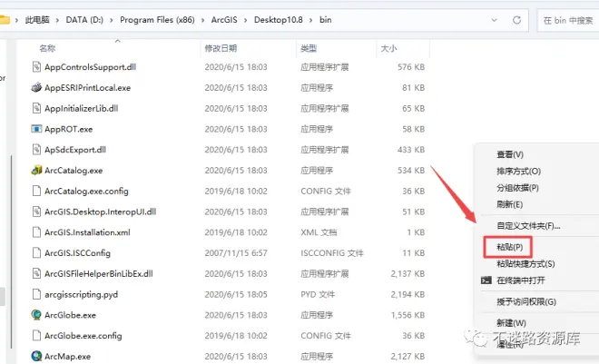Click bin breadcrumb segment

326,20
